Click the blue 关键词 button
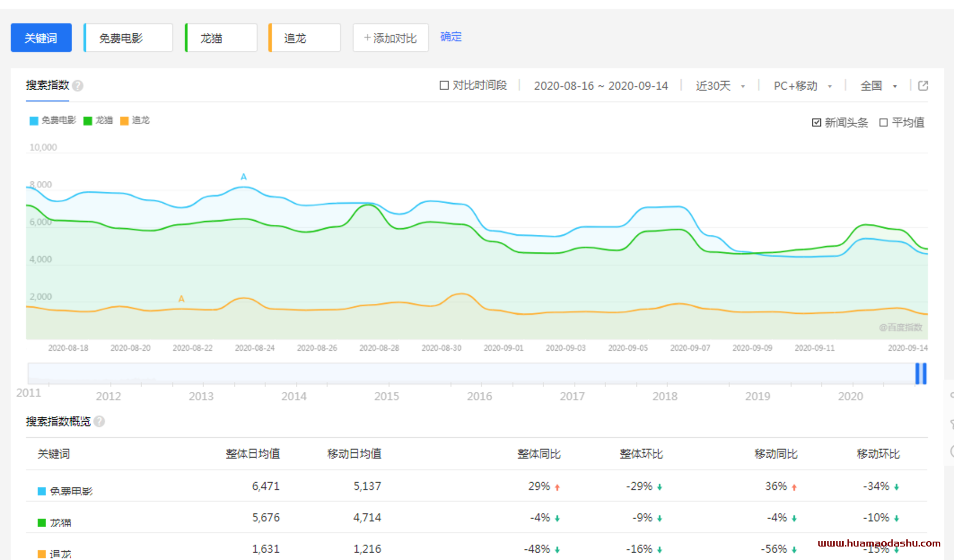The height and width of the screenshot is (560, 954). coord(41,38)
